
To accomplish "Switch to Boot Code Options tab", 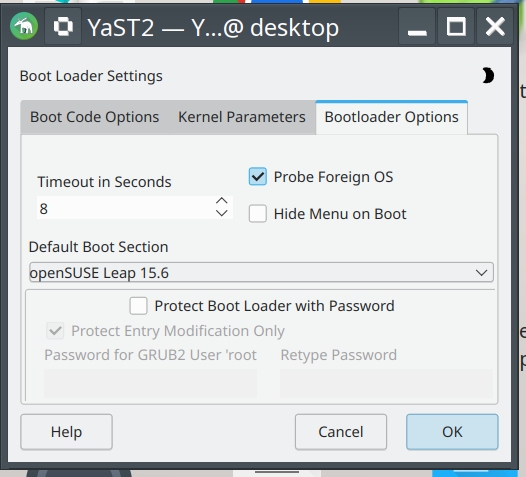I will click(x=94, y=117).
